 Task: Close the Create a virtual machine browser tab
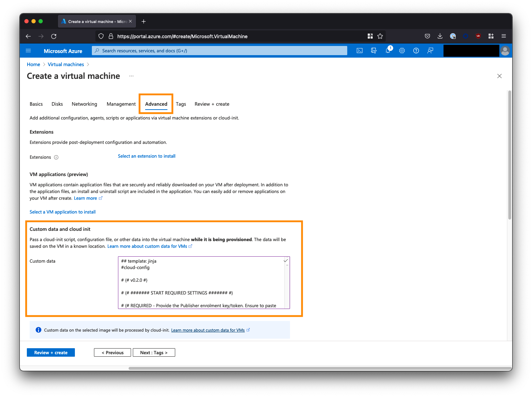coord(130,21)
